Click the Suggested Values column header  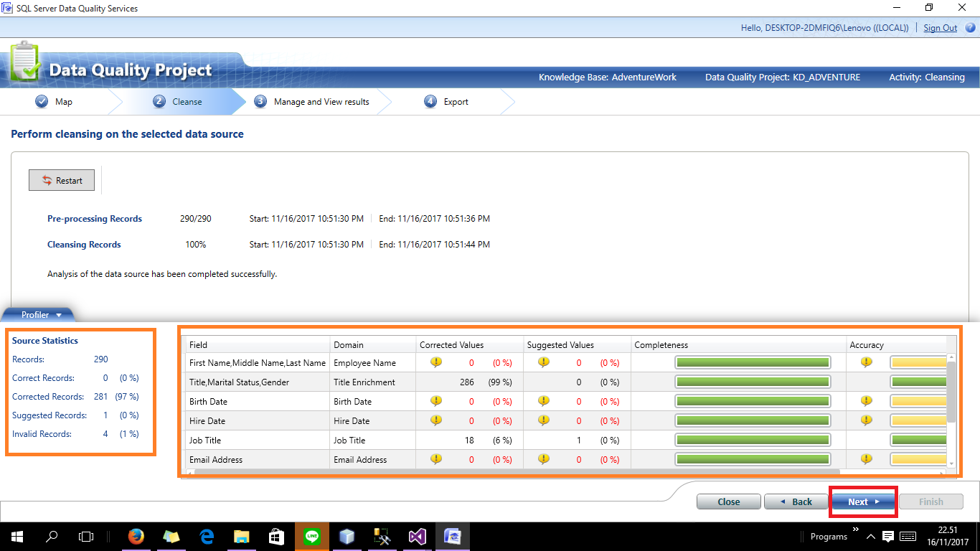pos(577,345)
